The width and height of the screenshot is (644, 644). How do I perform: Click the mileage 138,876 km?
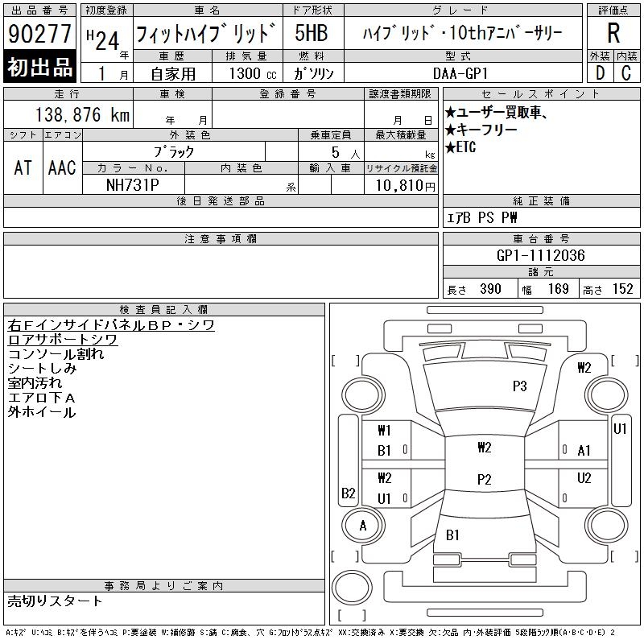point(82,115)
